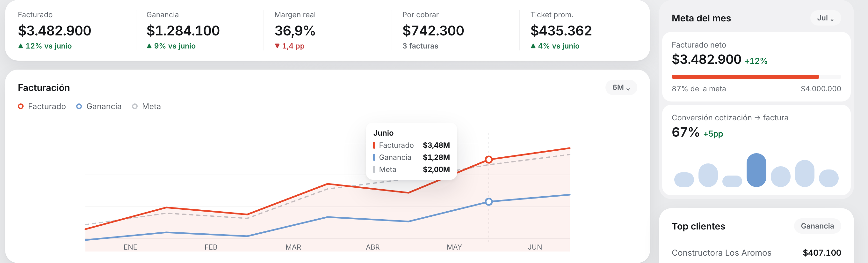Click the Junio tooltip heading
This screenshot has width=868, height=263.
pyautogui.click(x=383, y=133)
